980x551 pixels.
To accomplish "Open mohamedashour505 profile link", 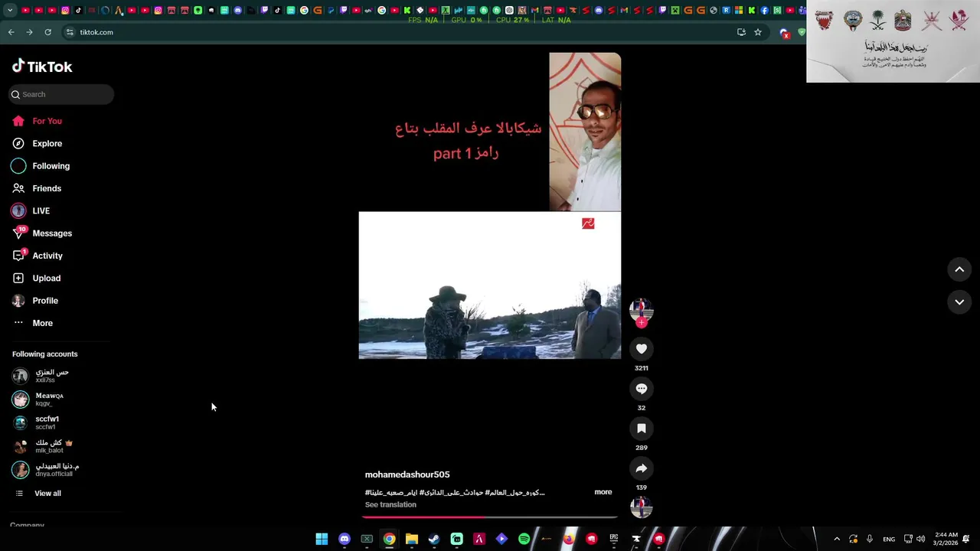I will (407, 474).
